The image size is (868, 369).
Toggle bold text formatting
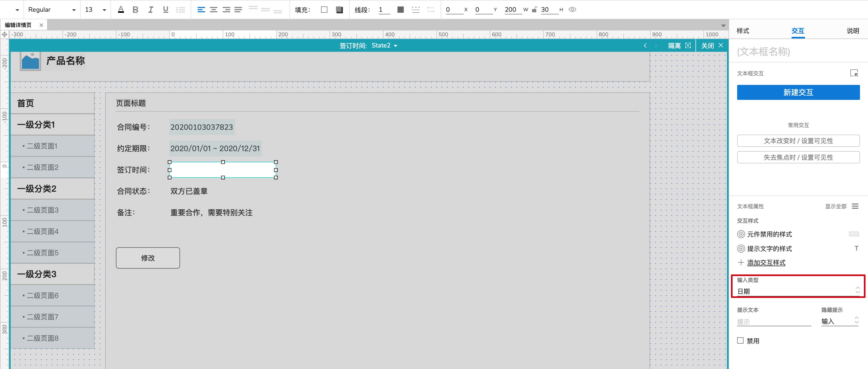(x=135, y=10)
